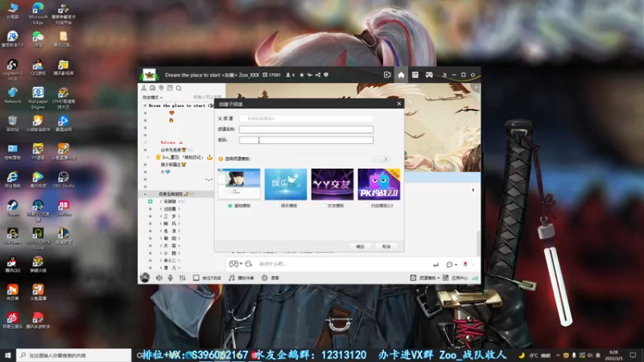
Task: Open OBS Studio desktop icon
Action: [x=64, y=179]
